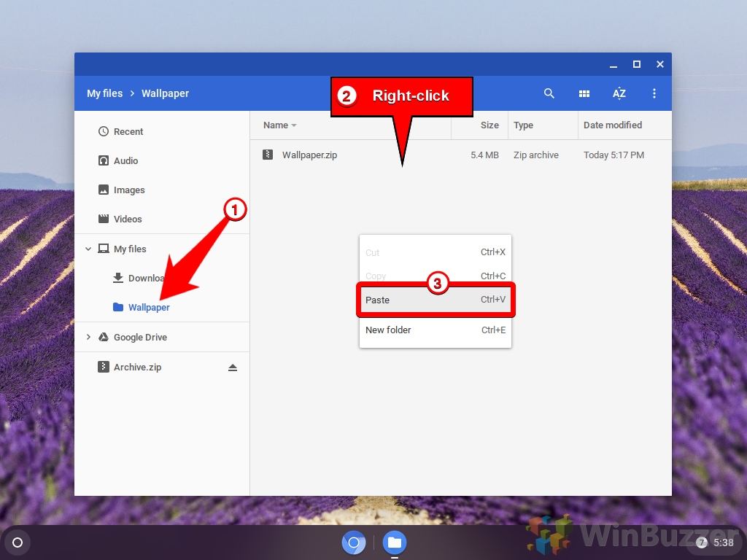The height and width of the screenshot is (560, 747).
Task: Open the three-dot more menu
Action: click(x=654, y=93)
